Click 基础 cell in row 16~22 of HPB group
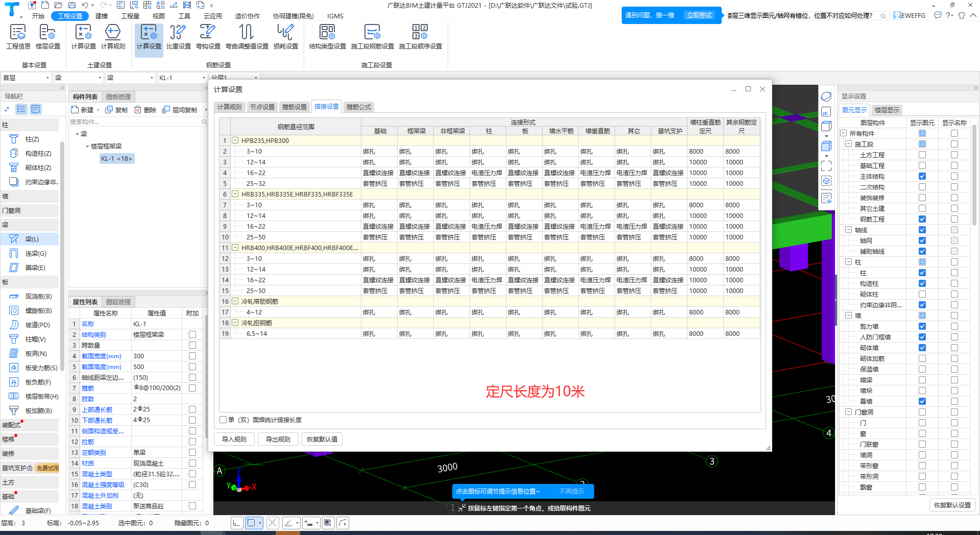This screenshot has height=535, width=980. [x=379, y=173]
